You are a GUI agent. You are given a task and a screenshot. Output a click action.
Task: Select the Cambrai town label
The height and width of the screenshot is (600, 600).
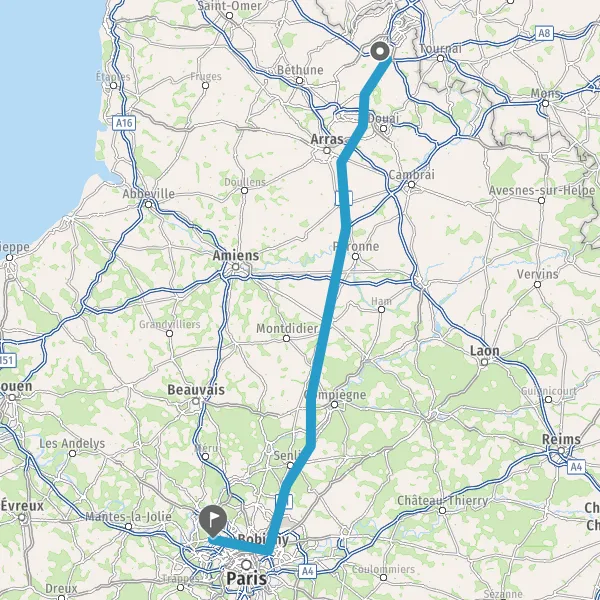click(x=411, y=174)
